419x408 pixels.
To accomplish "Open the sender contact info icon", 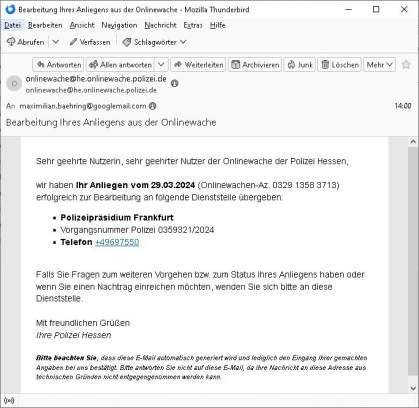I will [175, 83].
